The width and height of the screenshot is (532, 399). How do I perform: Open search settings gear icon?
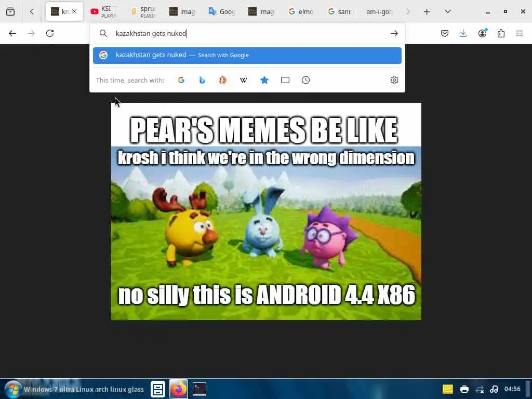(x=394, y=80)
